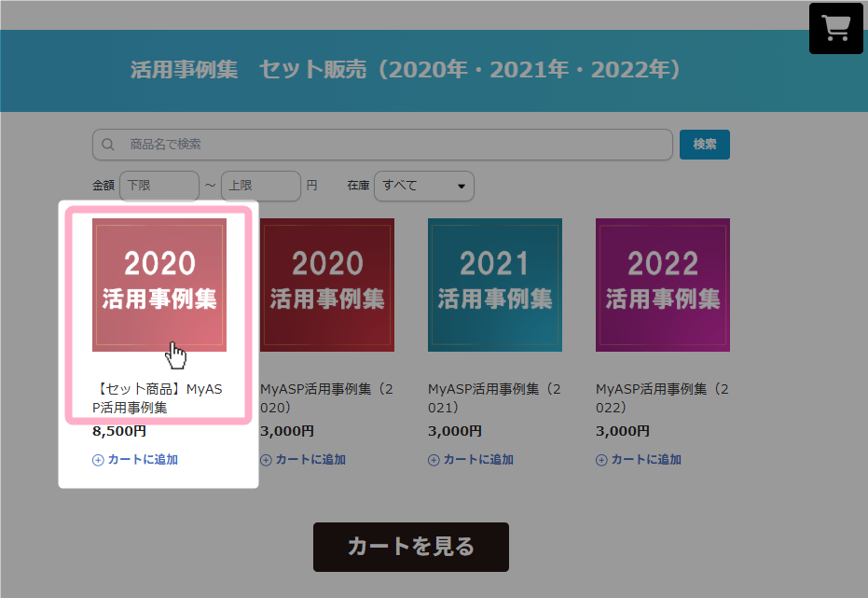Open the 2022 活用事例集 thumbnail
Image resolution: width=868 pixels, height=598 pixels.
[663, 285]
